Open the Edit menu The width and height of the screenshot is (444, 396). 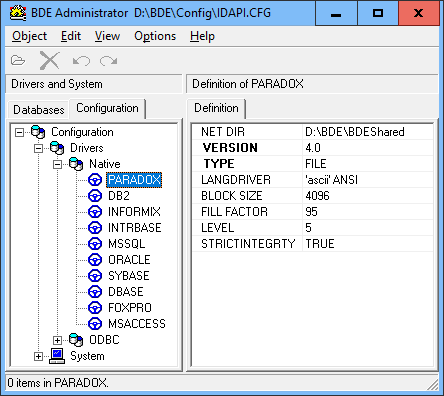tap(71, 36)
